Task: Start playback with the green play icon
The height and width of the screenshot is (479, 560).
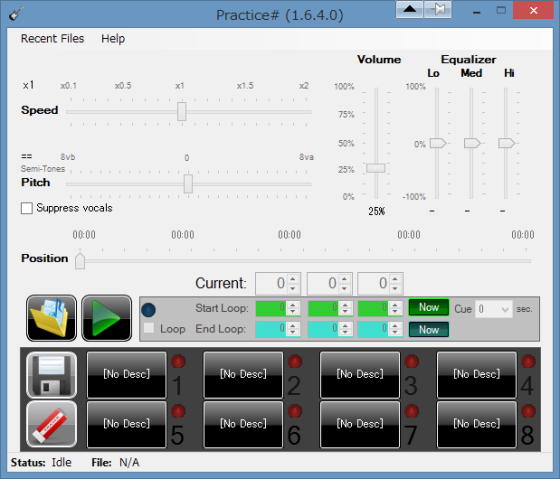Action: (106, 318)
